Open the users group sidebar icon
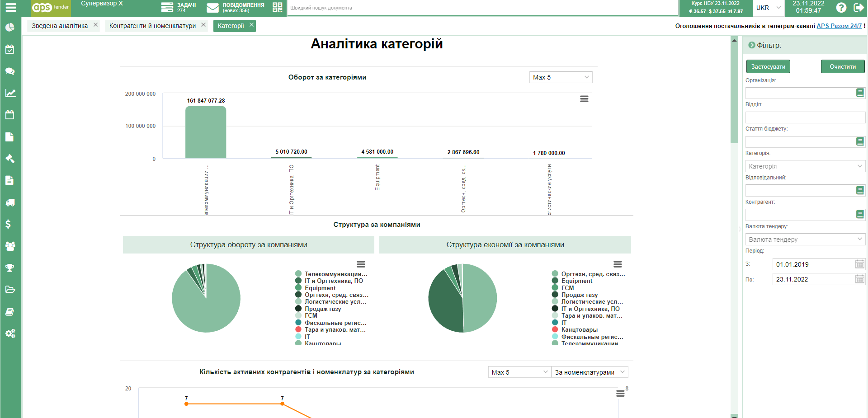 tap(10, 246)
